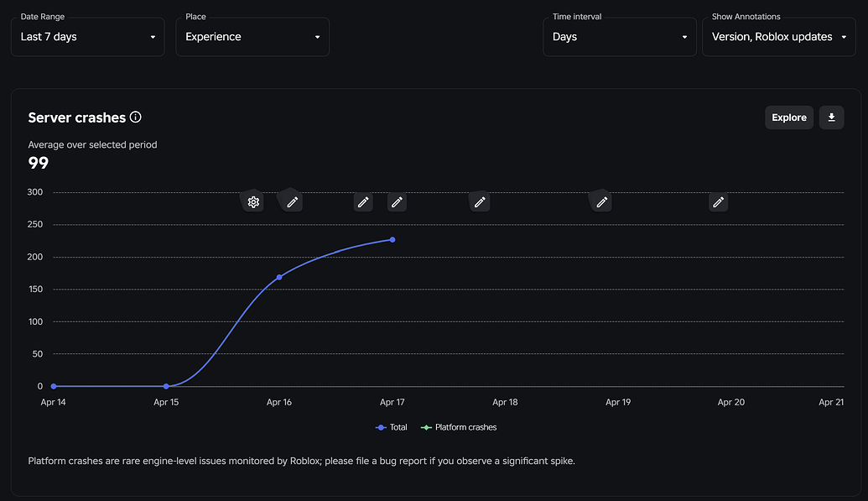Viewport: 868px width, 501px height.
Task: Click the 250 y-axis label
Action: [35, 224]
